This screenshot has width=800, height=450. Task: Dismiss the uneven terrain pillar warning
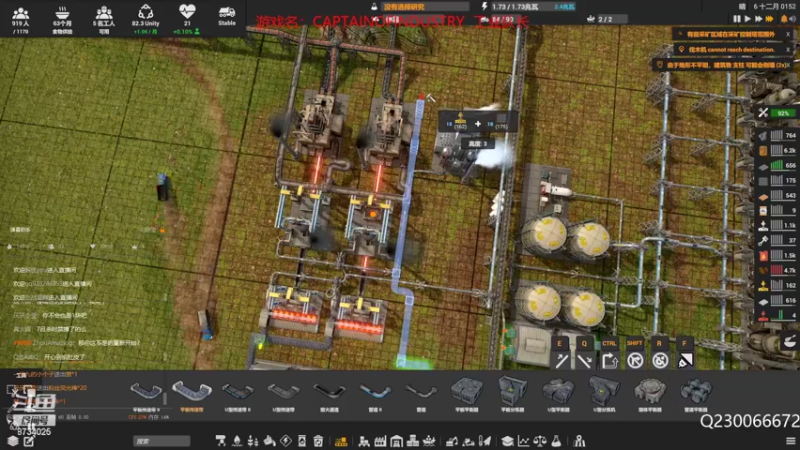(788, 65)
